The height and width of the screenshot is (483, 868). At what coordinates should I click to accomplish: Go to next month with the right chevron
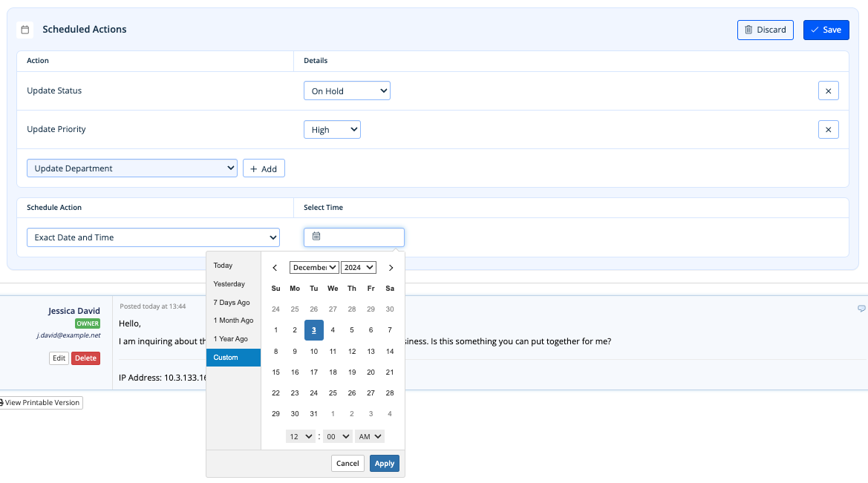point(391,267)
